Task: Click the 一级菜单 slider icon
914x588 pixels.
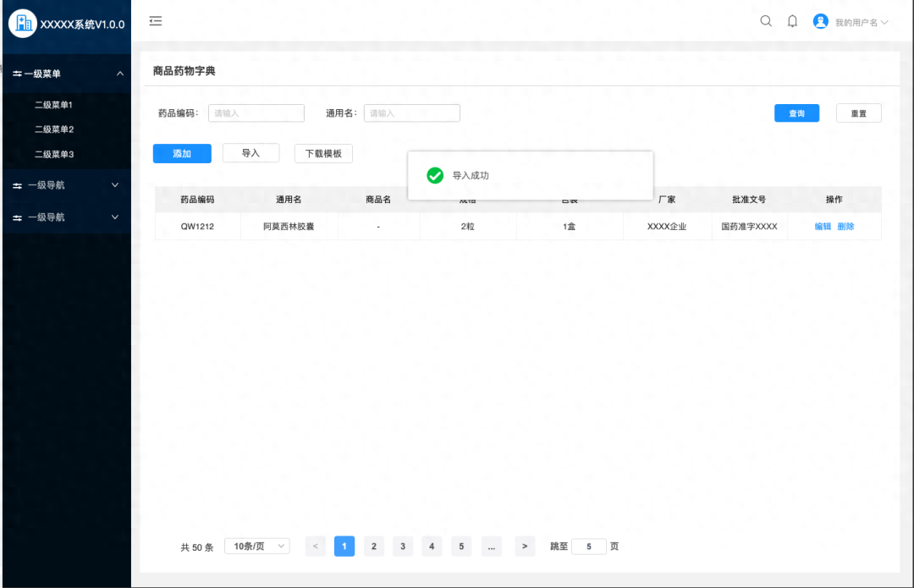Action: (x=18, y=74)
